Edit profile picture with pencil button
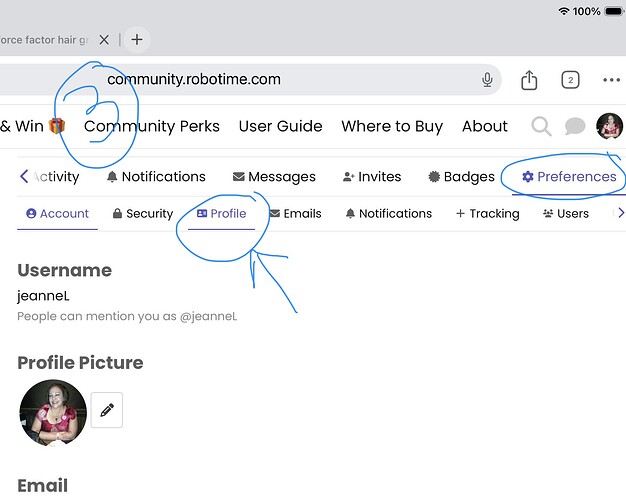The image size is (626, 500). tap(107, 410)
